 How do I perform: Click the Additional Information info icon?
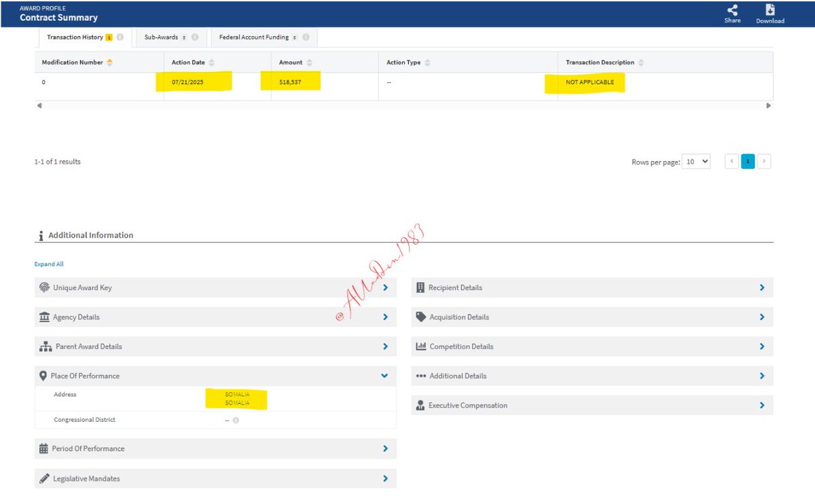coord(41,236)
